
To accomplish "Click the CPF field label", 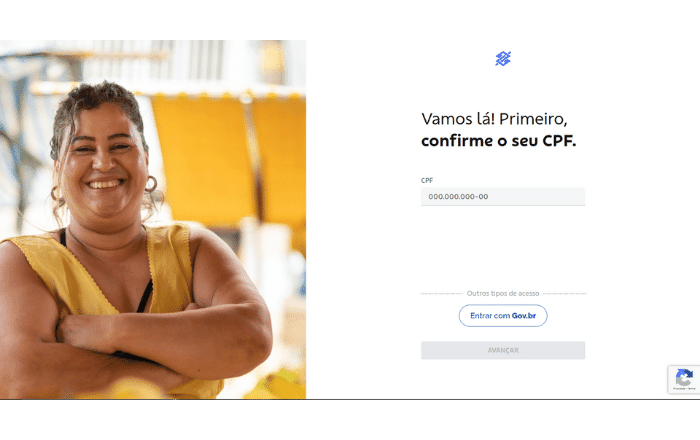I will click(x=427, y=180).
